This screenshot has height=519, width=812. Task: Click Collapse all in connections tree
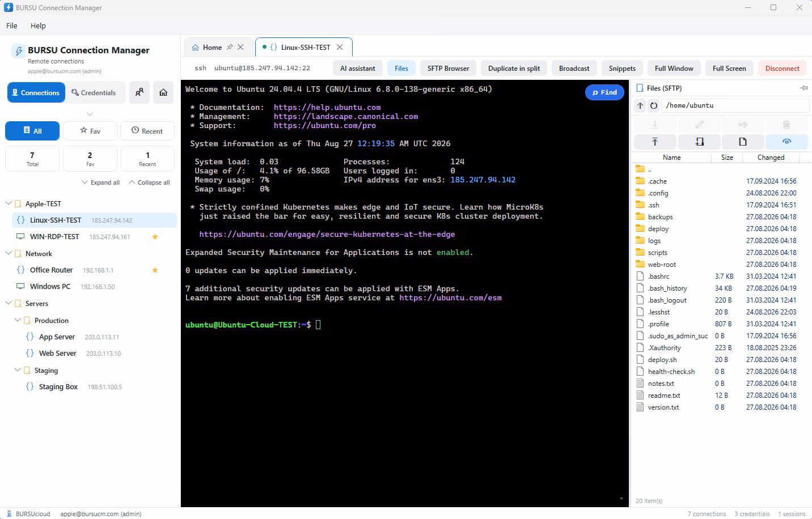click(149, 182)
